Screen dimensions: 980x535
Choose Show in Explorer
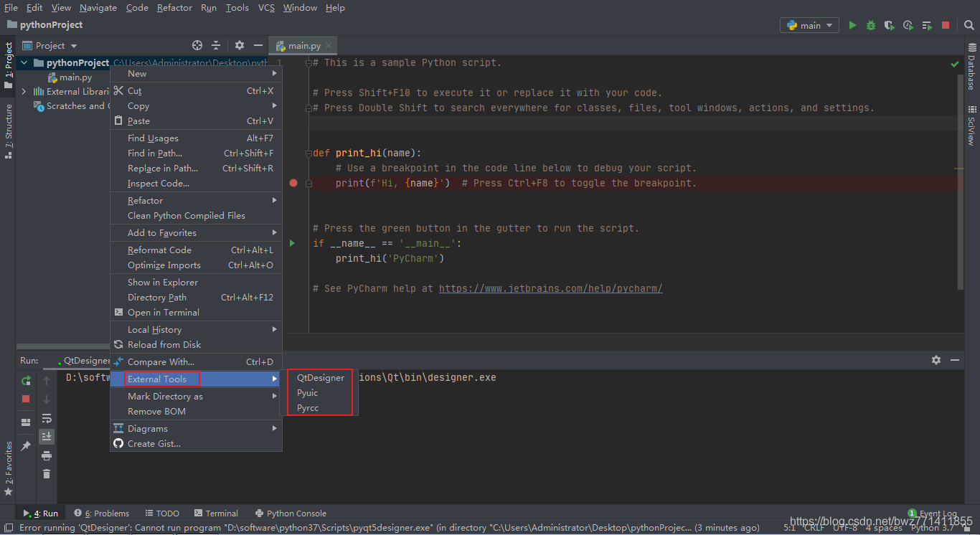(196, 283)
